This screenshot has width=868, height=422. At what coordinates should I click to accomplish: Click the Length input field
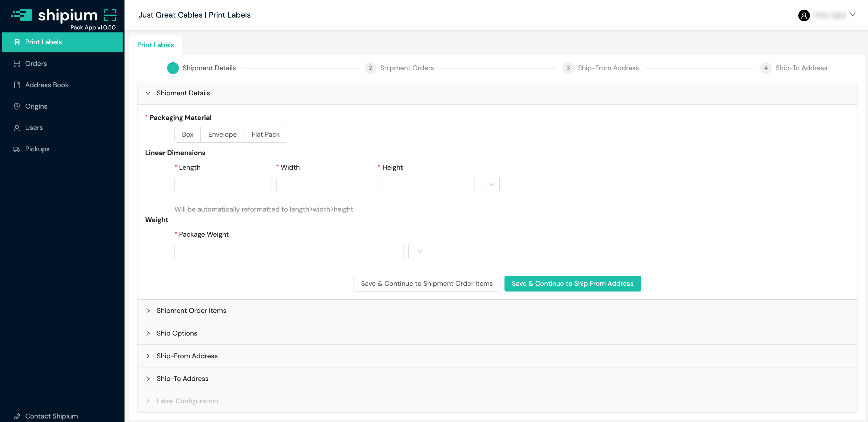pos(223,184)
